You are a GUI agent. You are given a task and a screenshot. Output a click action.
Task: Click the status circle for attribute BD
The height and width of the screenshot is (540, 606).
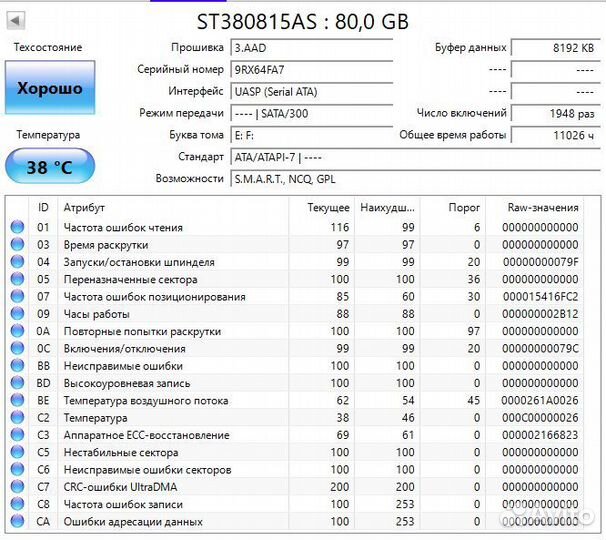pyautogui.click(x=17, y=383)
